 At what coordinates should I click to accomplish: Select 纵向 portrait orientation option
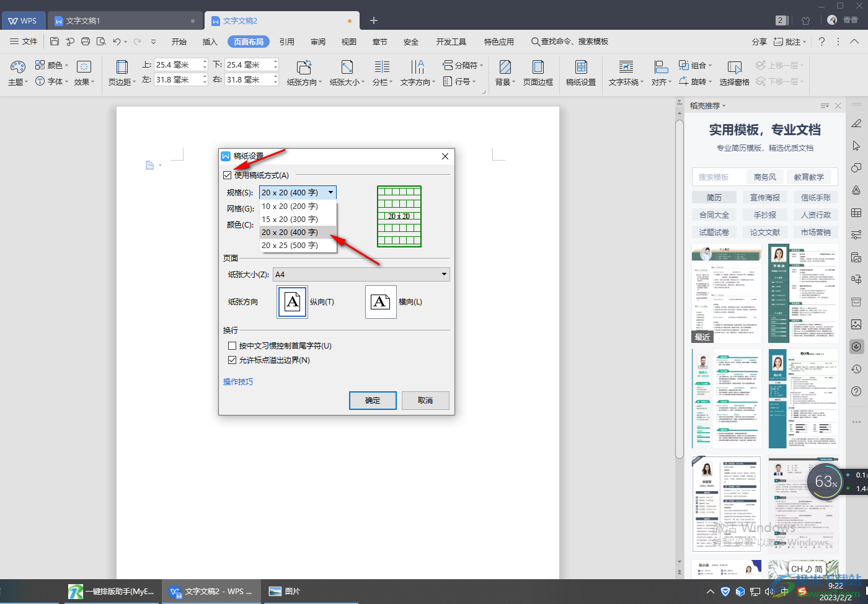click(293, 302)
